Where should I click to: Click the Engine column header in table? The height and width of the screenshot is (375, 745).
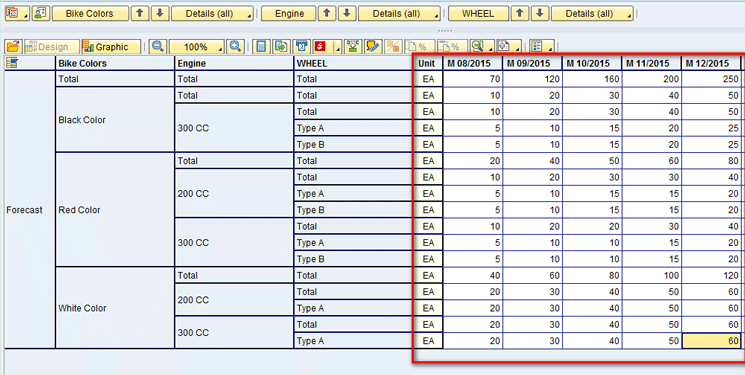[x=234, y=63]
